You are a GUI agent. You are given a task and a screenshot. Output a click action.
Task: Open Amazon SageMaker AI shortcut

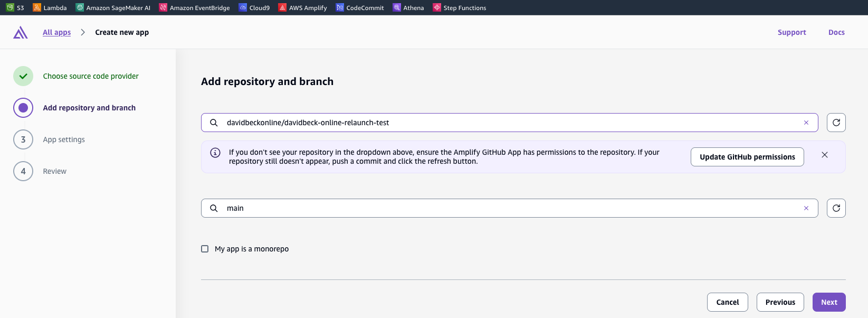pyautogui.click(x=113, y=8)
